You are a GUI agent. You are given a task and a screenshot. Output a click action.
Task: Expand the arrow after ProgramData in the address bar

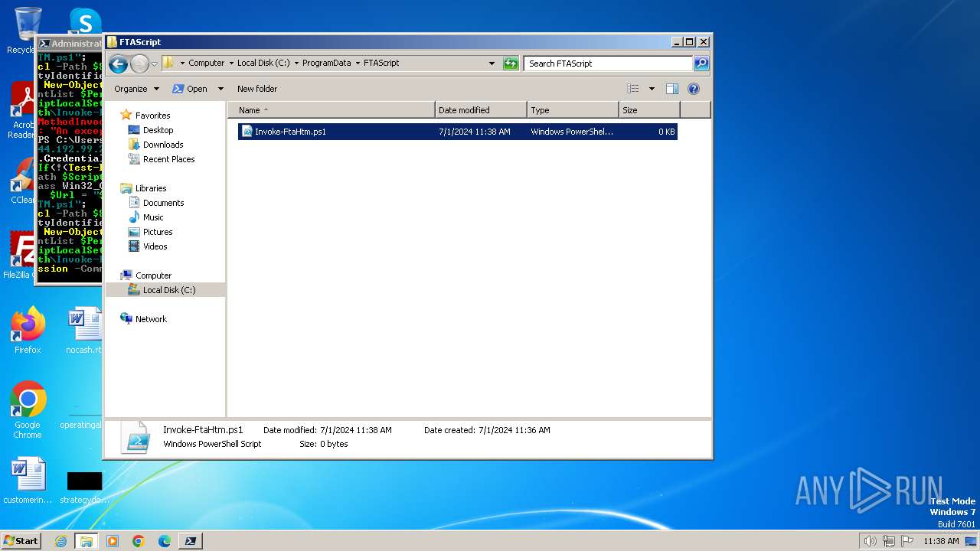pyautogui.click(x=358, y=64)
